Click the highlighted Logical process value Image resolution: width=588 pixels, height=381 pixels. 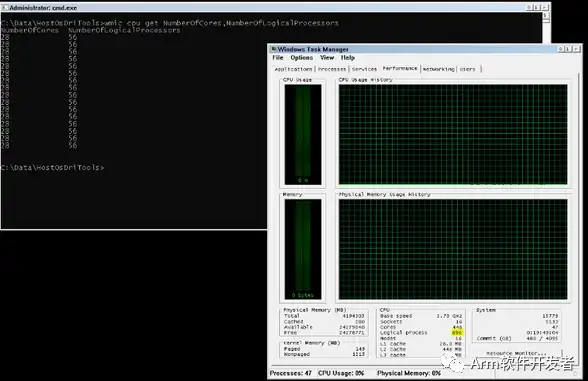(x=457, y=333)
